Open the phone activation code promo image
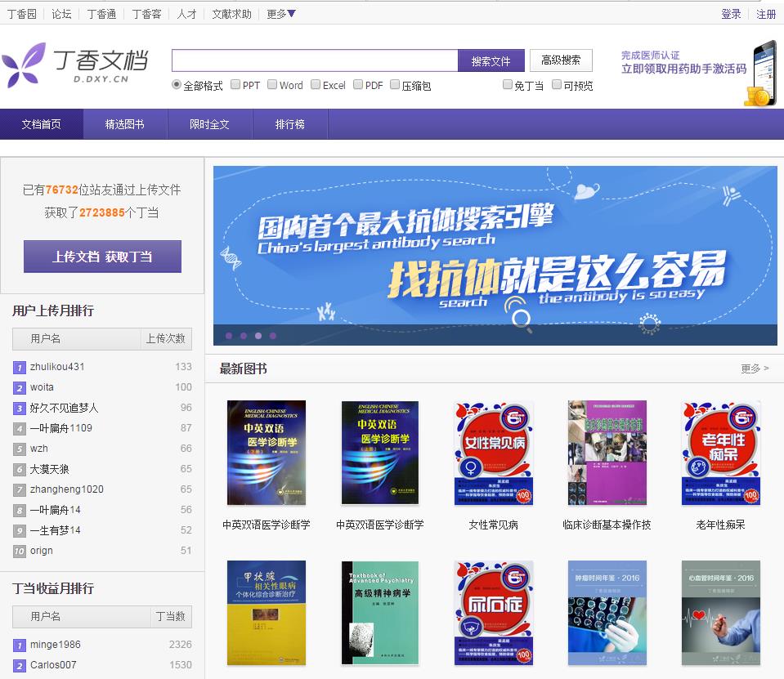The height and width of the screenshot is (679, 784). click(762, 74)
